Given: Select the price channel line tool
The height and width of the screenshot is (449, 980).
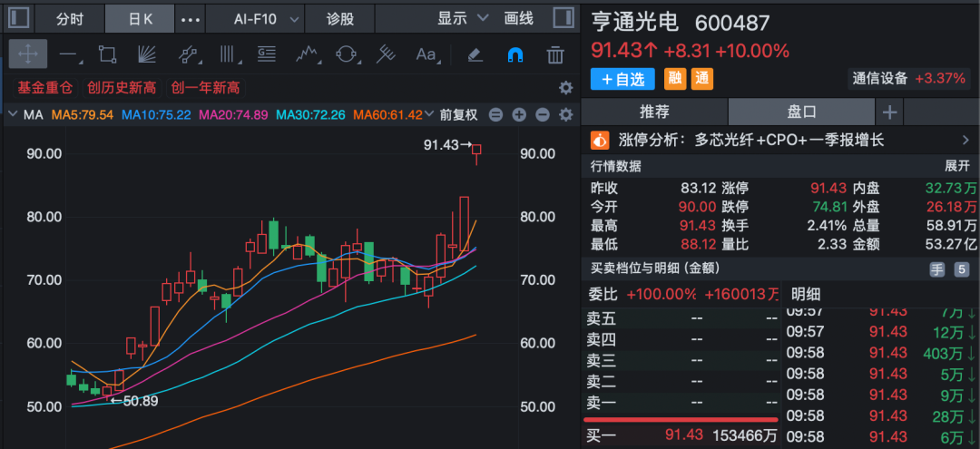Looking at the screenshot, I should click(189, 55).
